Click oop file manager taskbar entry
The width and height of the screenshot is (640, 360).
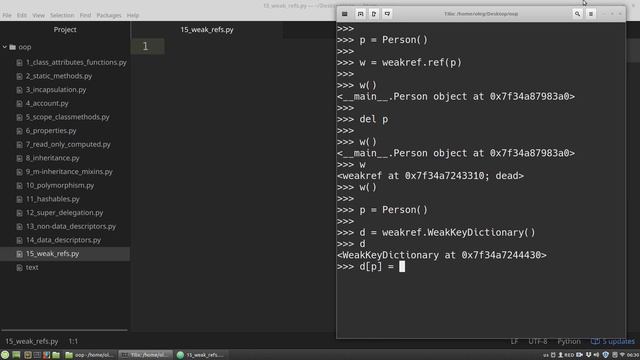[89, 355]
